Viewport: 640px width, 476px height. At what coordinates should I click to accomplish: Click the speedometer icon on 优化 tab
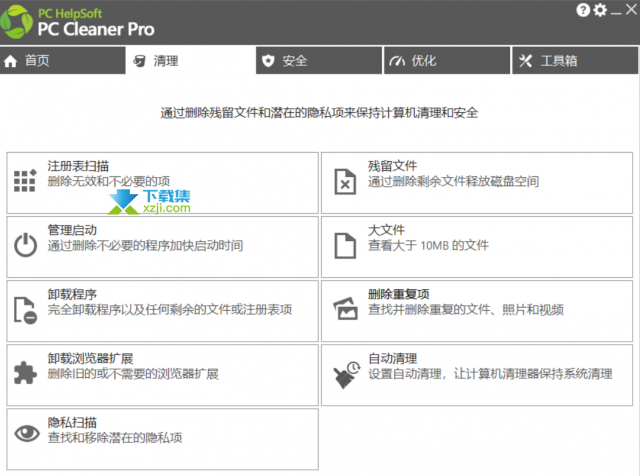tap(397, 61)
